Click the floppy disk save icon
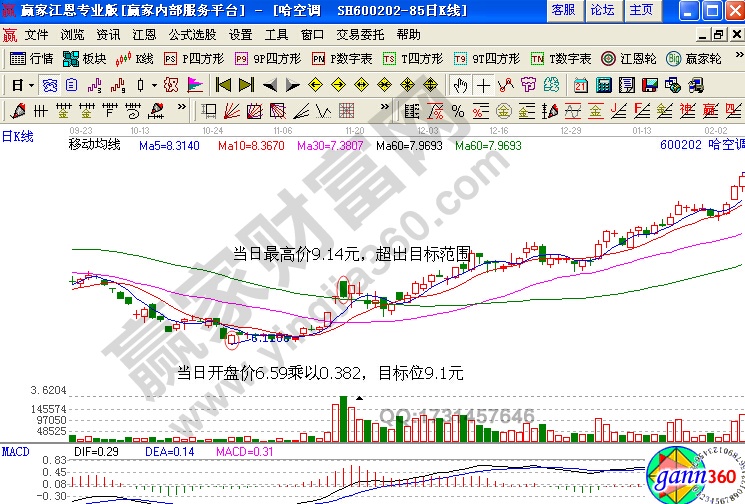Image resolution: width=745 pixels, height=504 pixels. 649,84
